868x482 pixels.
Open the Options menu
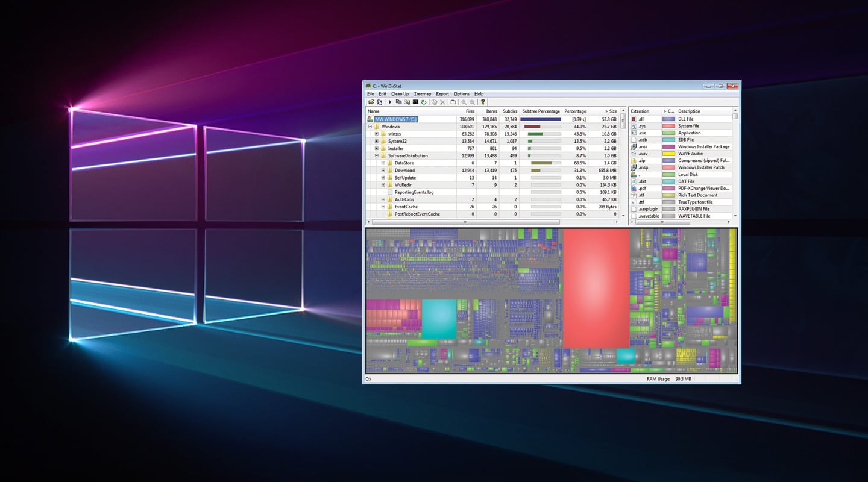(462, 94)
